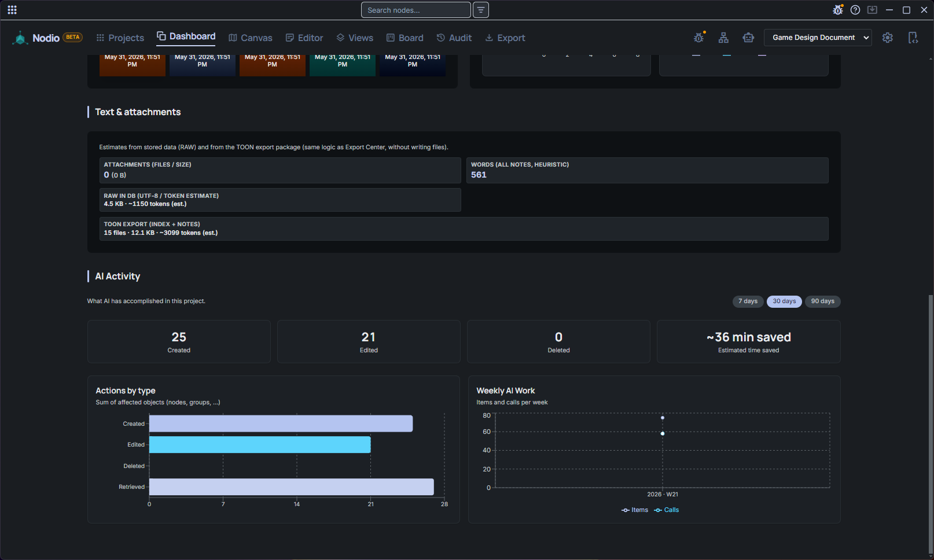Click the 0 Deleted stat card
This screenshot has height=560, width=934.
pyautogui.click(x=558, y=342)
